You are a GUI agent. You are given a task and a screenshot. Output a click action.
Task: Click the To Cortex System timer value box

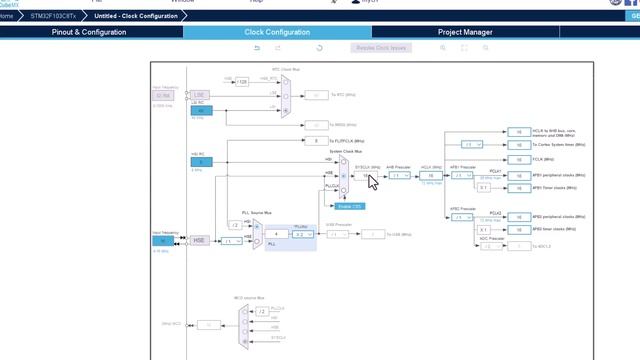[519, 145]
